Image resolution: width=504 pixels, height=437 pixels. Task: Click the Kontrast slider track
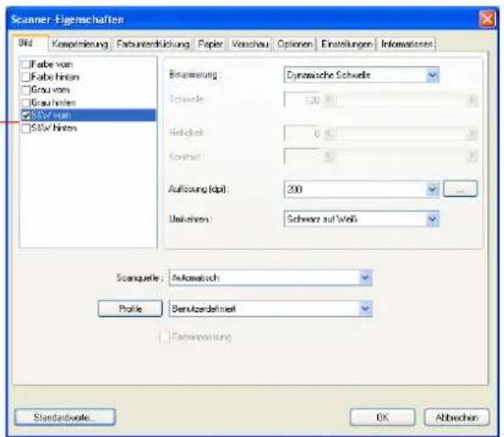401,156
